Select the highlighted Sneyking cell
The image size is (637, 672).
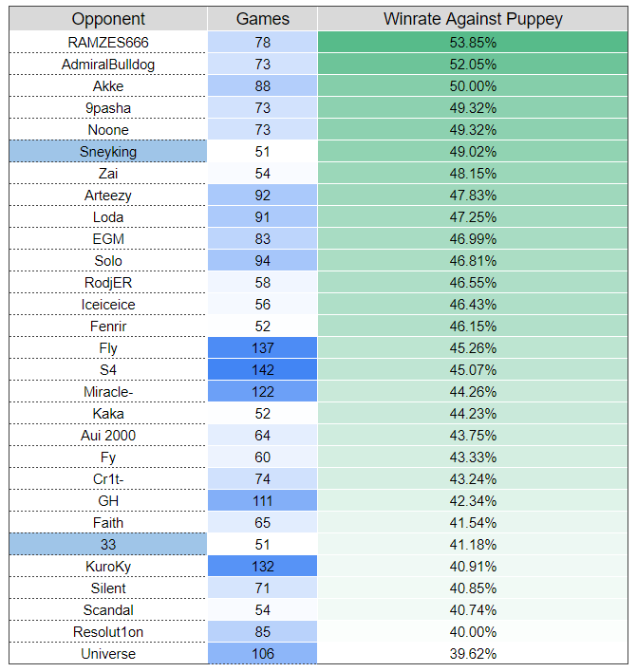pos(108,152)
